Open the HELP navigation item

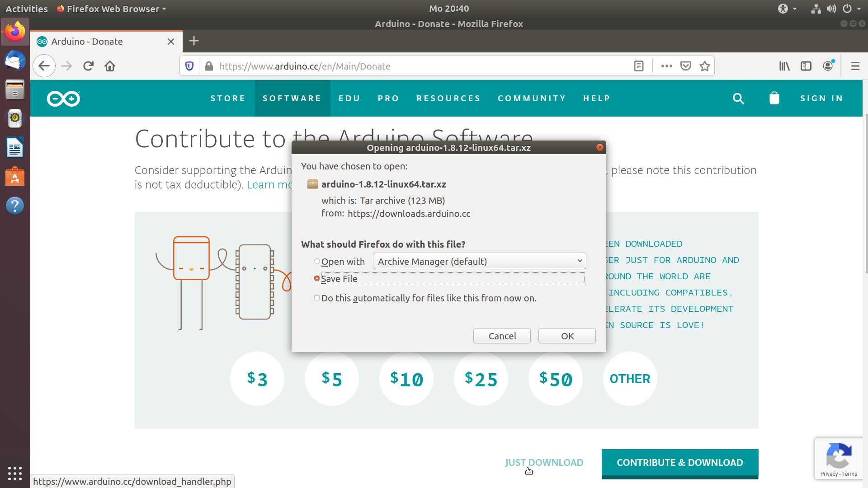pos(597,99)
